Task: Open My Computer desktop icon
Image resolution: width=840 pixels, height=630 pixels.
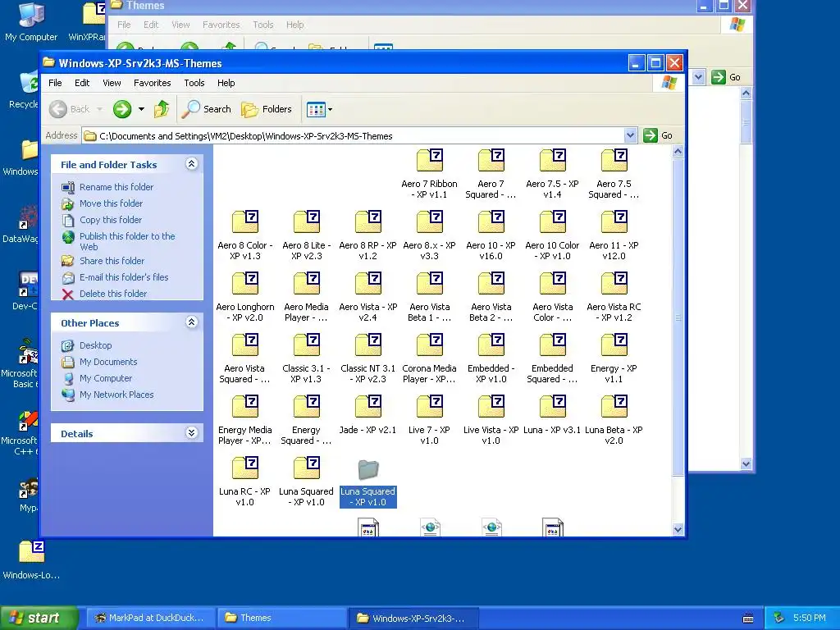Action: [x=31, y=22]
